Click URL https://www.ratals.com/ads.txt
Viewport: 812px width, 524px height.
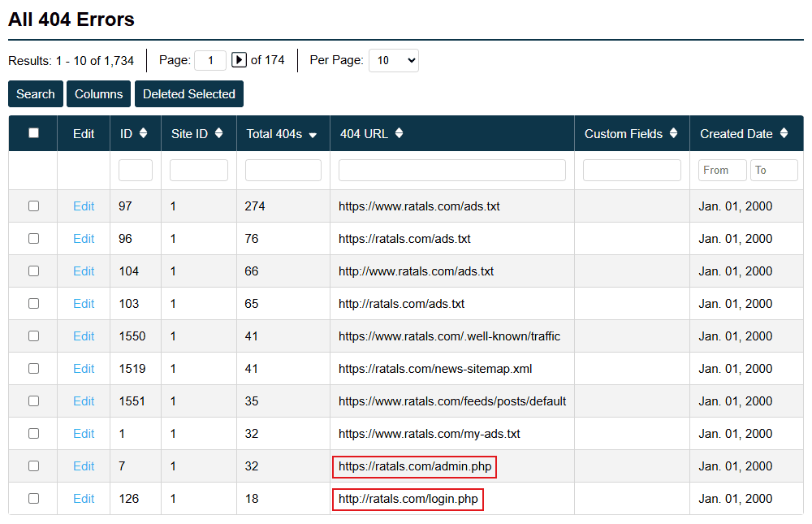[419, 206]
